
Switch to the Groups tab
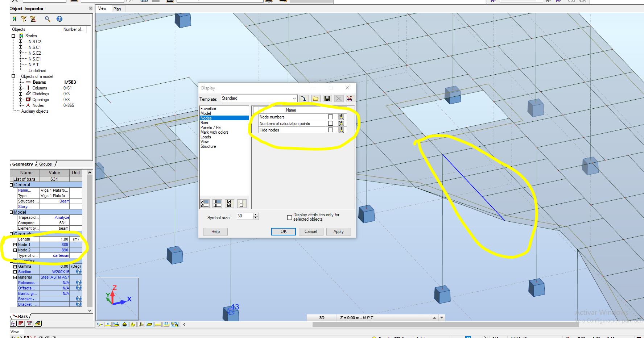[x=45, y=164]
